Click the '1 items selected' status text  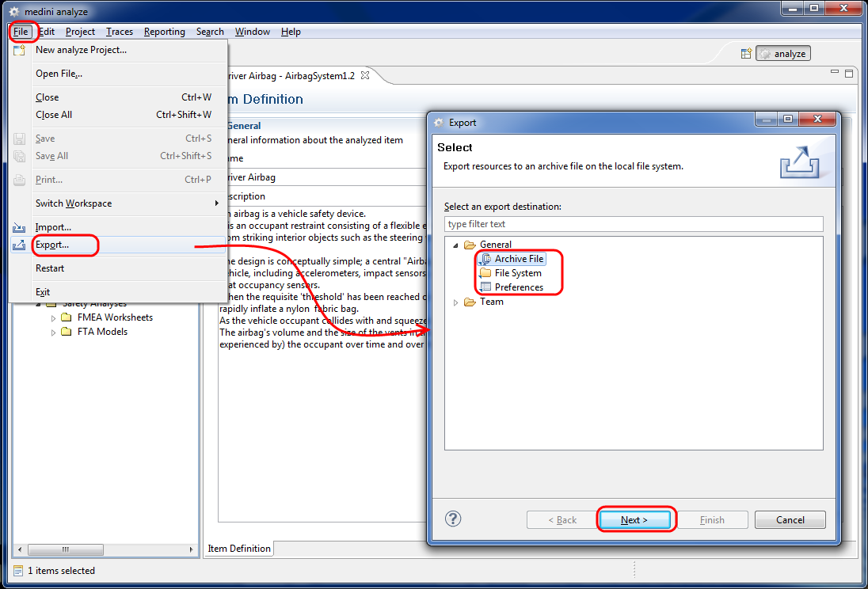[x=62, y=571]
